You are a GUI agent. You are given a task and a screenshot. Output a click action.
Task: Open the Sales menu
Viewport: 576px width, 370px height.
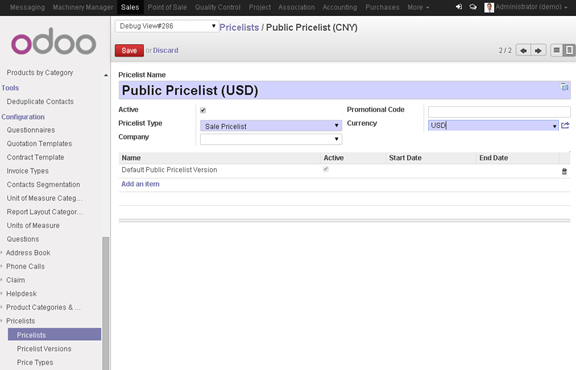coord(130,7)
